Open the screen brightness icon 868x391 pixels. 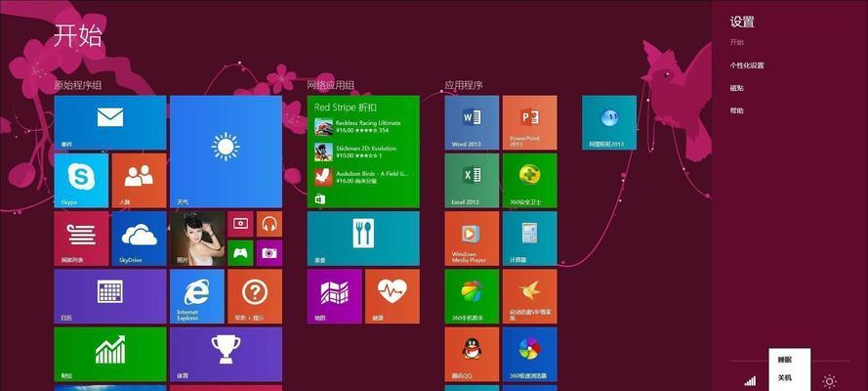tap(829, 381)
